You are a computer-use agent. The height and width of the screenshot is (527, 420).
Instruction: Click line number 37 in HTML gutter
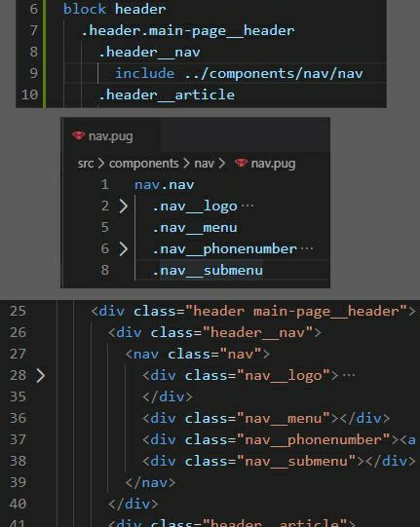[18, 439]
